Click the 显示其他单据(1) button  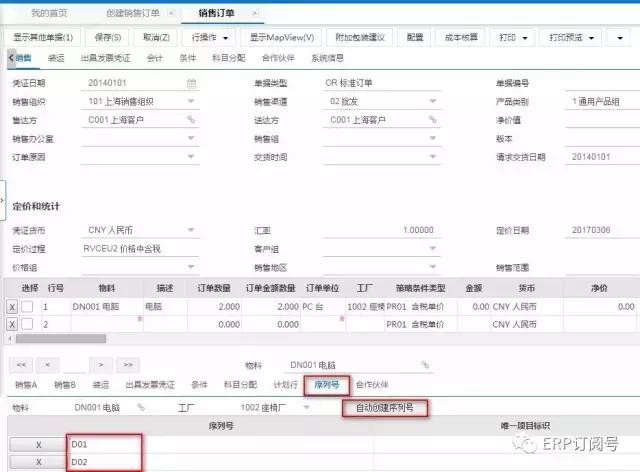(x=43, y=38)
